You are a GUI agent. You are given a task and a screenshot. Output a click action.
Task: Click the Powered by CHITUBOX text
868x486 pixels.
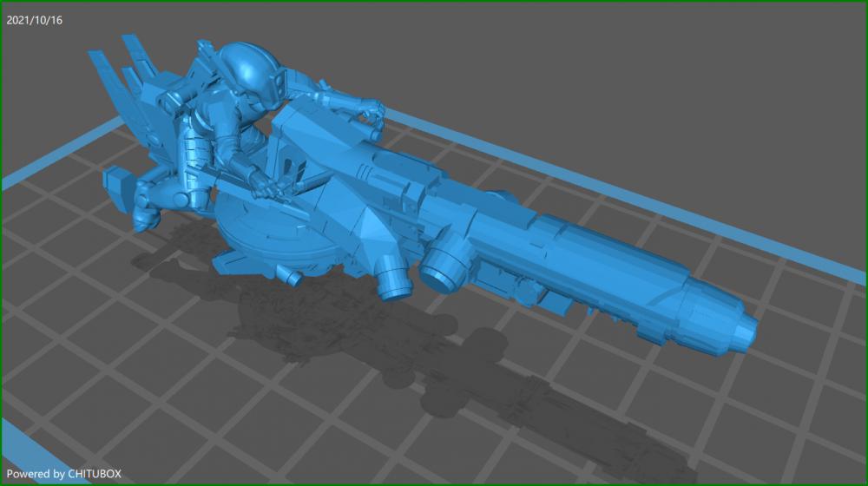tap(63, 474)
